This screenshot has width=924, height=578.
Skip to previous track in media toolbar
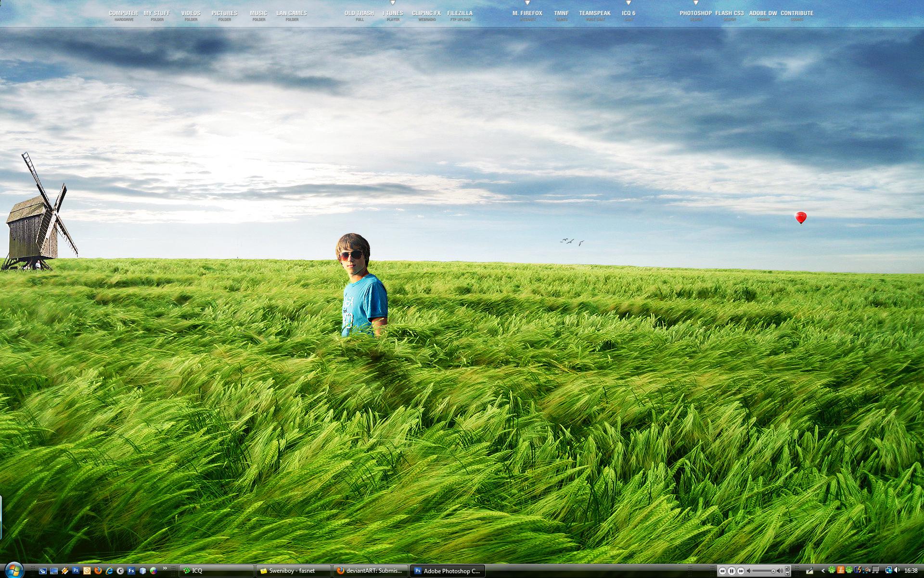722,571
